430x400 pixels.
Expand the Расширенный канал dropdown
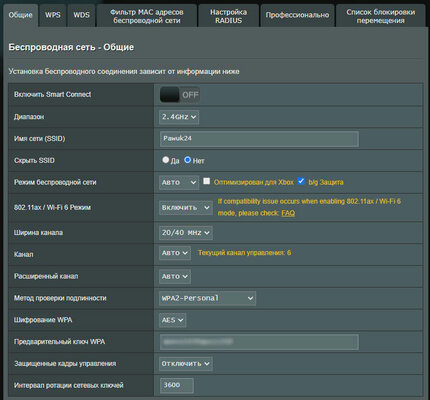(175, 276)
